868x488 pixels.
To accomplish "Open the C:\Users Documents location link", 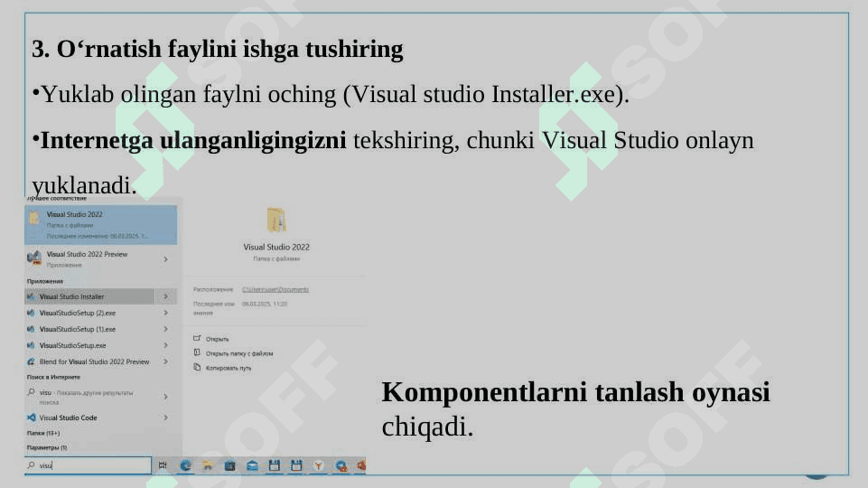I will click(x=275, y=290).
